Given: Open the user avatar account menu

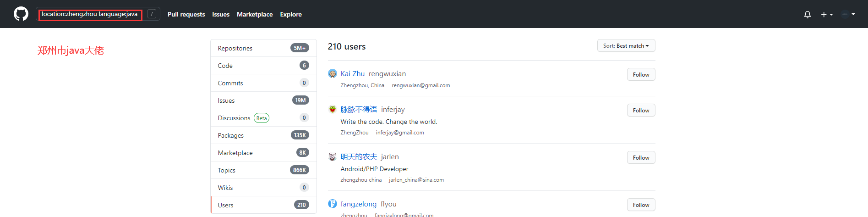Looking at the screenshot, I should [848, 14].
